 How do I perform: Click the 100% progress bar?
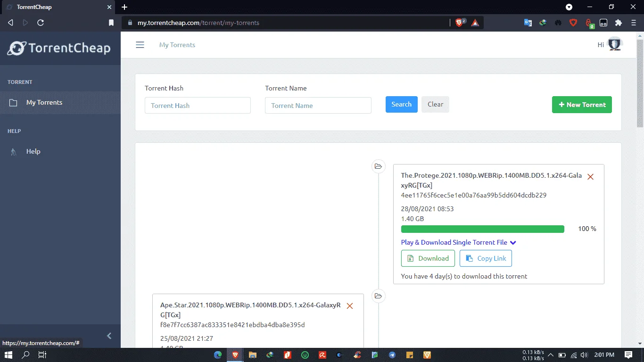tap(483, 229)
